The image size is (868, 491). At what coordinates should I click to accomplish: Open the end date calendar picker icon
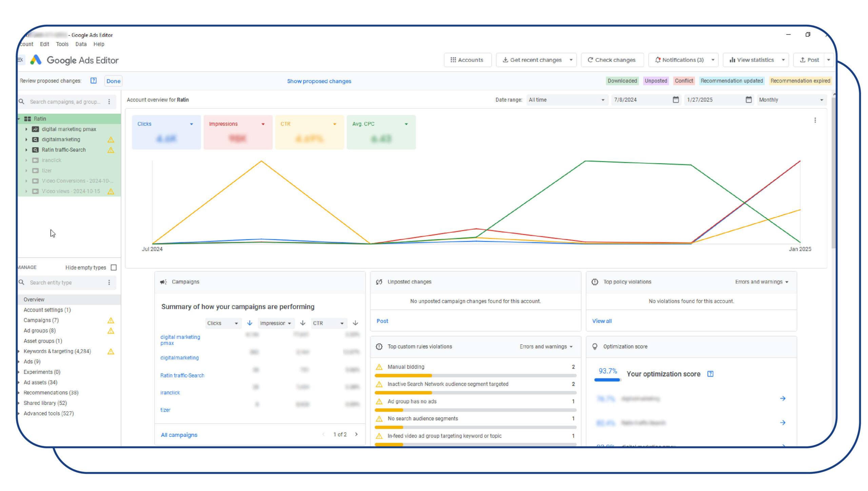coord(748,100)
